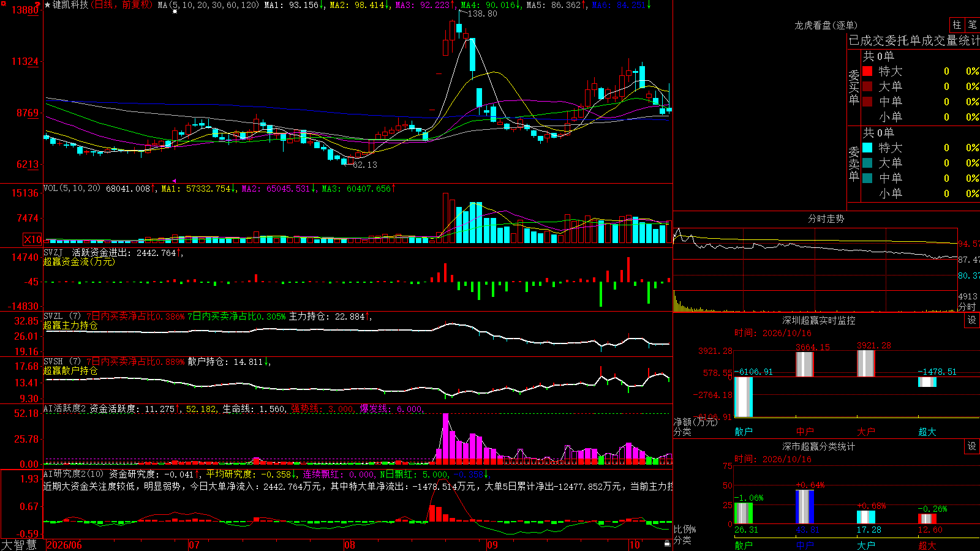Click the 62.13 low price annotation

[365, 165]
